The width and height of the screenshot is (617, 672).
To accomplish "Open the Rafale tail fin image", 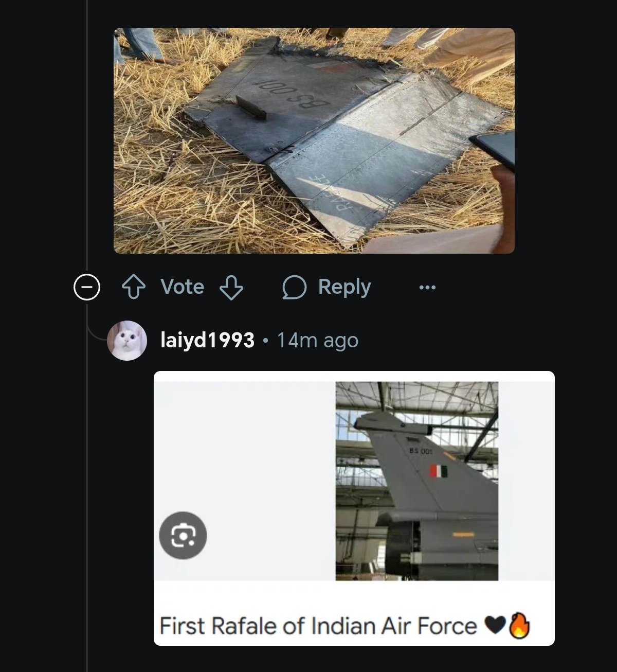I will click(x=417, y=481).
